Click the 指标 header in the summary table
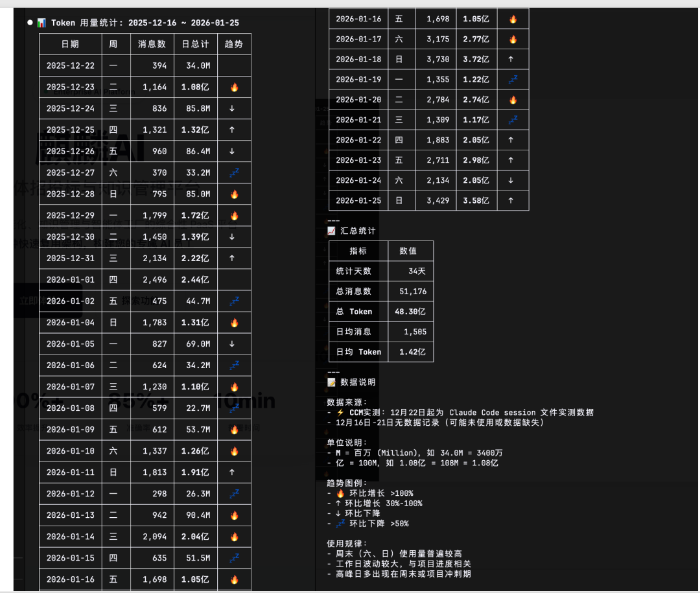The height and width of the screenshot is (593, 700). point(357,251)
